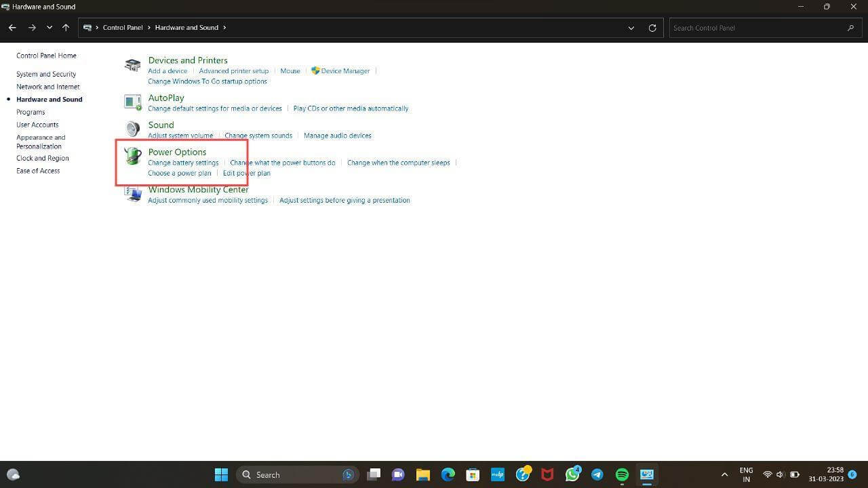Click the Wi-Fi icon in system tray
This screenshot has width=868, height=488.
click(x=768, y=474)
